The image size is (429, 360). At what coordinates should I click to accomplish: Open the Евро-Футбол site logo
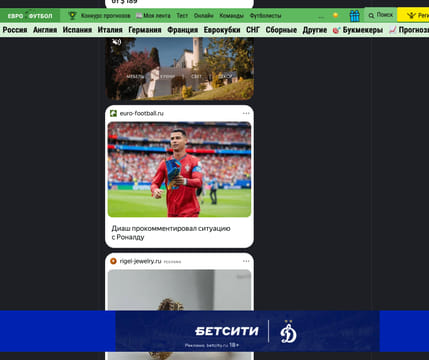tap(30, 16)
